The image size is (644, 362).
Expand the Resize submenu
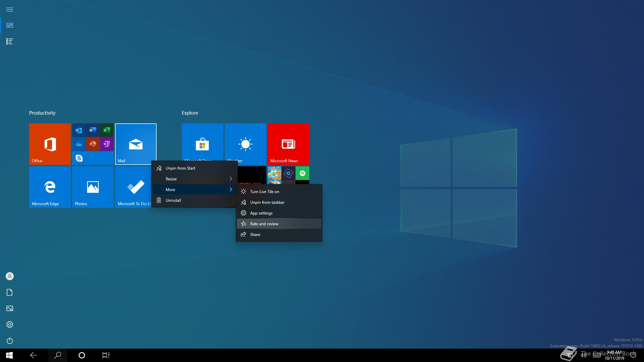tap(195, 179)
